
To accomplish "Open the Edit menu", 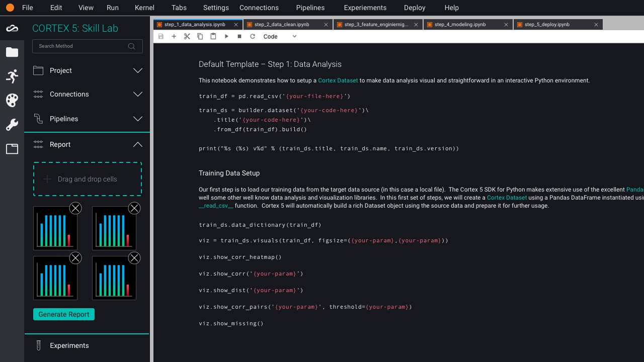I will click(56, 8).
